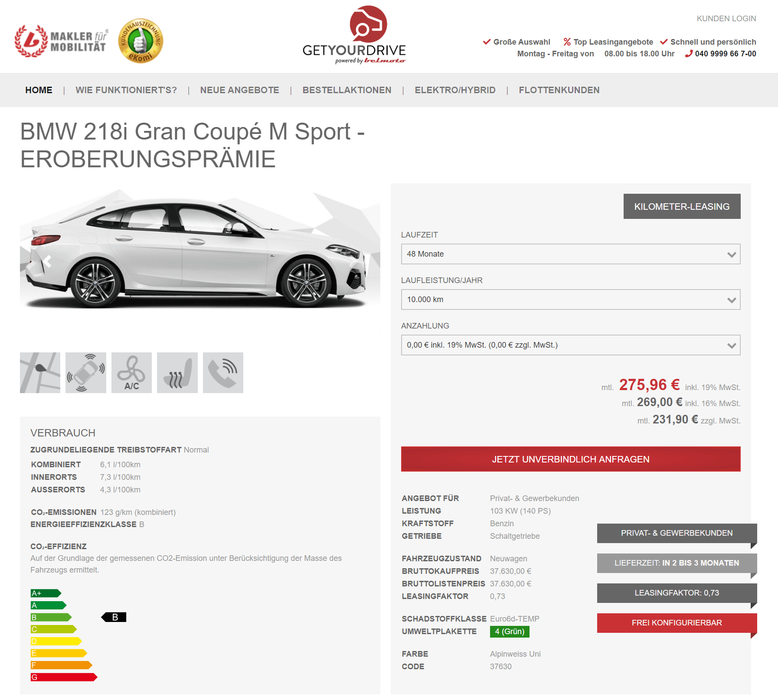
Task: Click the 4 (Grün) Umweltplakette badge
Action: point(510,632)
